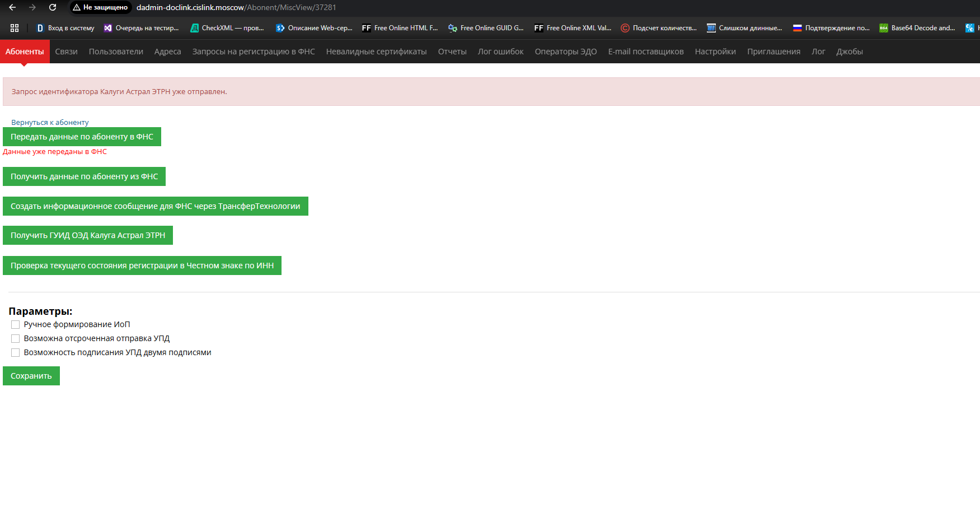This screenshot has height=517, width=980.
Task: Click 'Получить ГУИД ОЭД Калуга Астрал ЭТРН'
Action: tap(88, 235)
